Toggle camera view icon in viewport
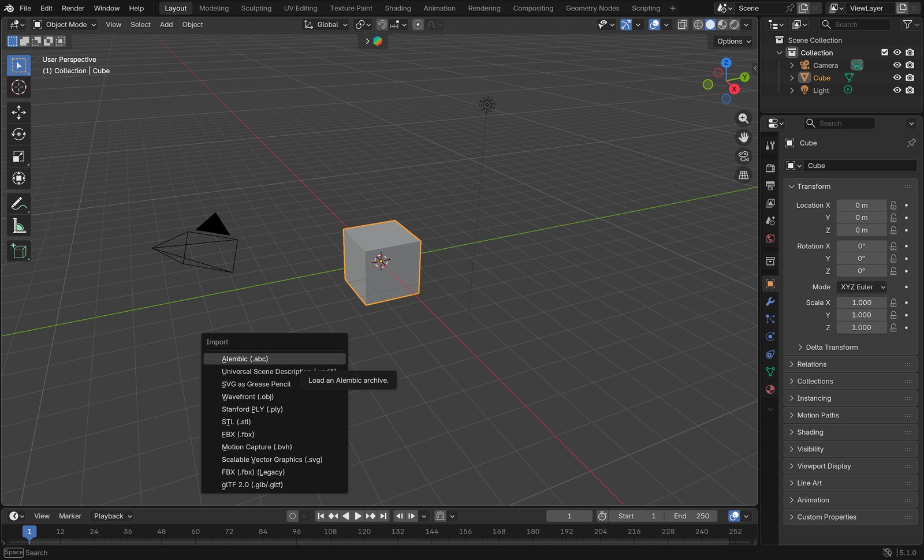Screen dimensions: 924x560 [744, 156]
